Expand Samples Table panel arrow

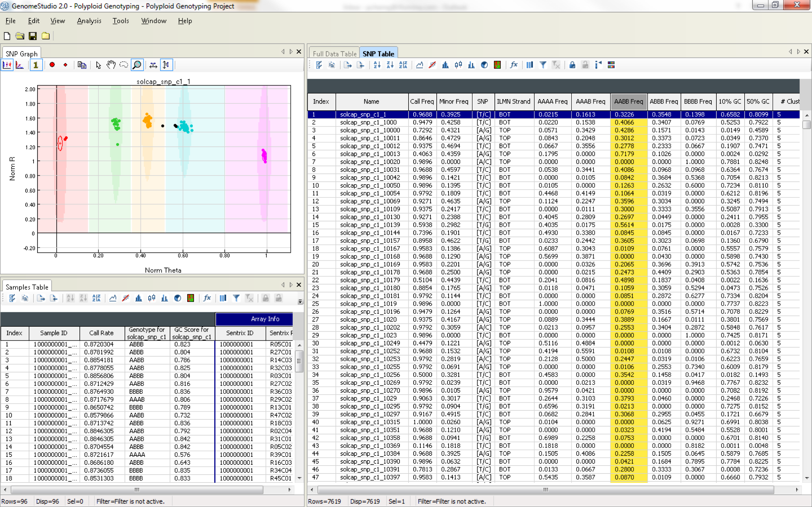[x=291, y=286]
